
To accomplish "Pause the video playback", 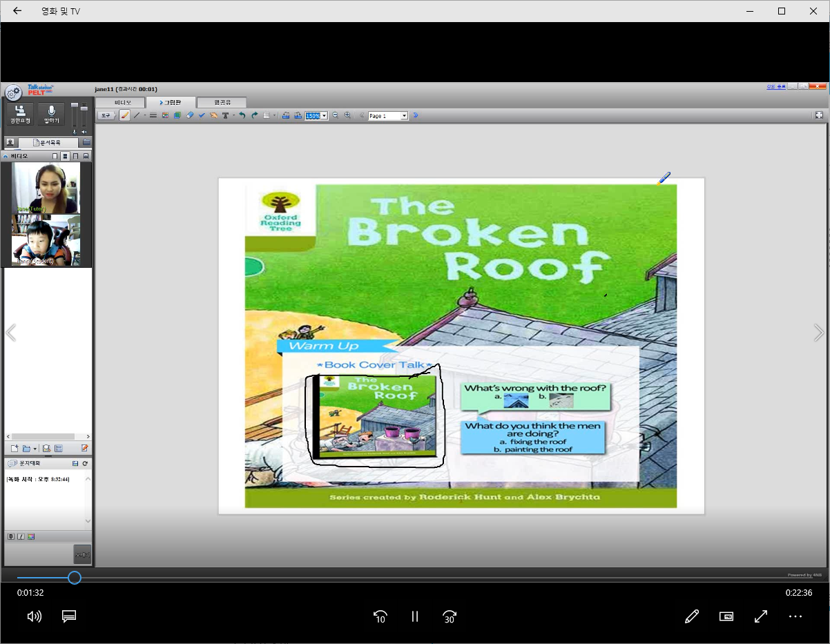I will 415,616.
